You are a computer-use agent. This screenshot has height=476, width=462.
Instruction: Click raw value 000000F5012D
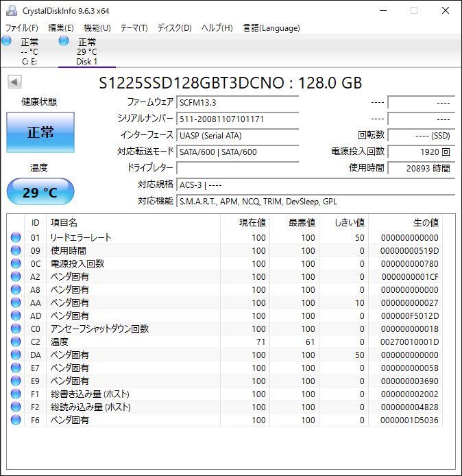pyautogui.click(x=410, y=316)
